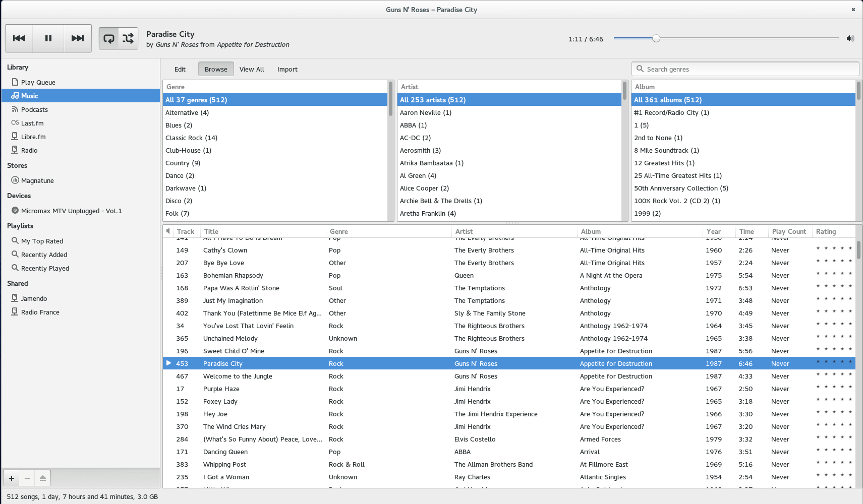The width and height of the screenshot is (863, 504).
Task: Click the song position slider
Action: point(726,38)
